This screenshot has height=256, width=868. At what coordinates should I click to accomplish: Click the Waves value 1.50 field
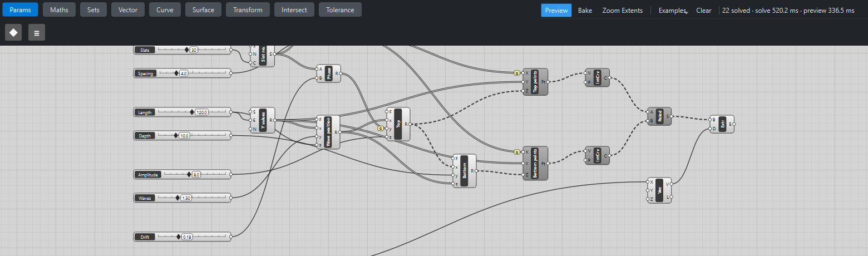click(x=186, y=198)
